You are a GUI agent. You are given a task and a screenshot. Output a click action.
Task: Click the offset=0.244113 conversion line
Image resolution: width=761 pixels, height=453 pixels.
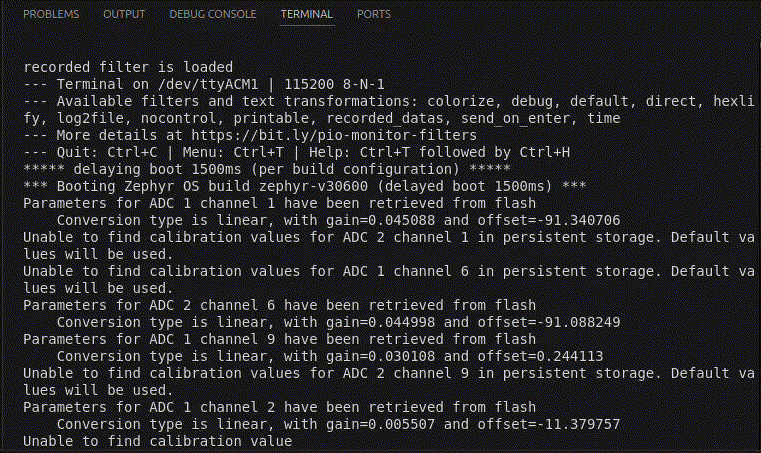click(330, 356)
